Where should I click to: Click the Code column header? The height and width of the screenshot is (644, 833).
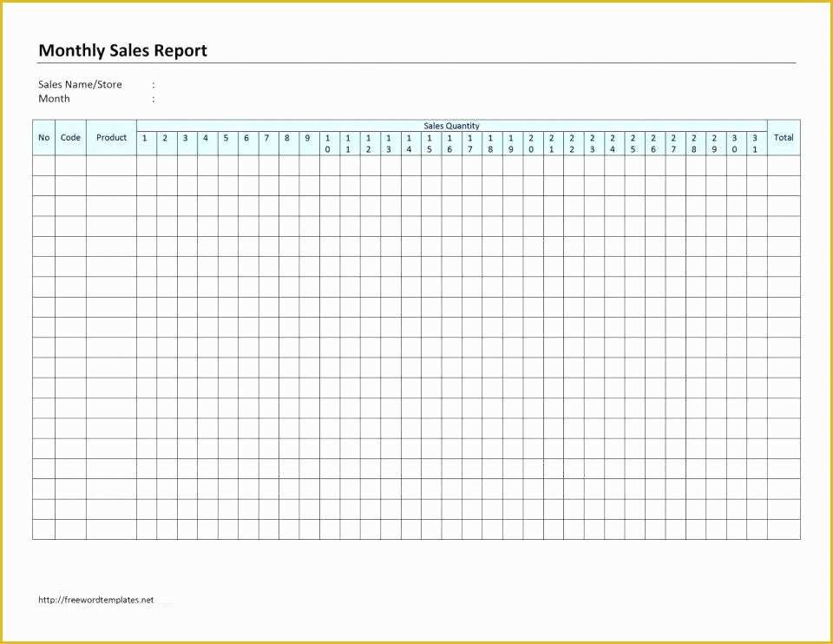(70, 138)
